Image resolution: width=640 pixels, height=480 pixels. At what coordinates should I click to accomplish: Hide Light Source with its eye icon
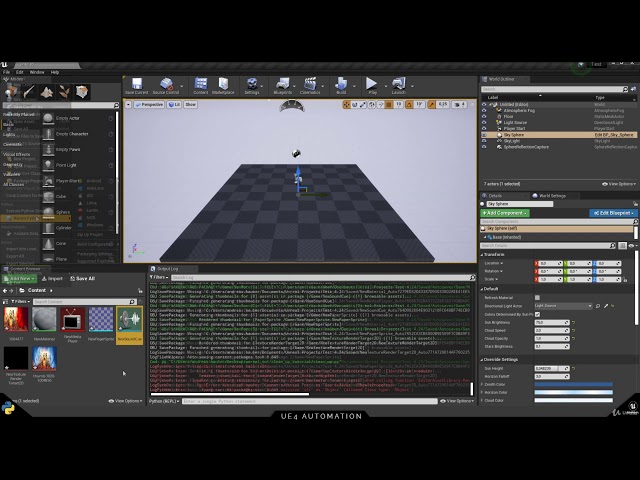click(x=484, y=122)
